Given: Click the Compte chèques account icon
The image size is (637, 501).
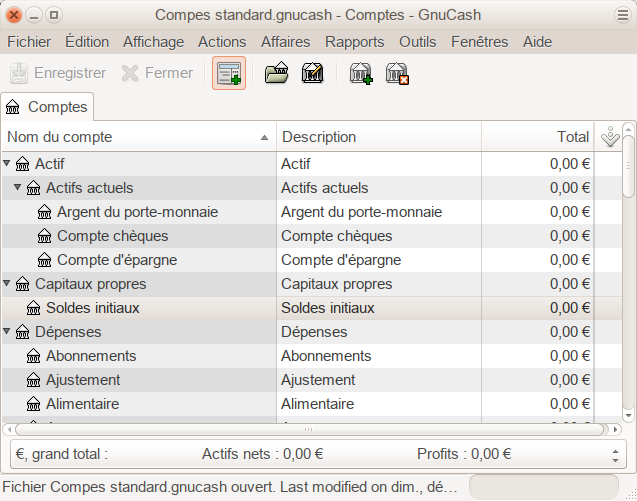Looking at the screenshot, I should coord(44,236).
